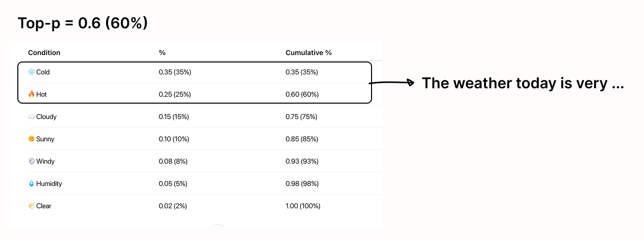Click the snowflake icon beside Cold
The height and width of the screenshot is (240, 644).
[x=32, y=72]
